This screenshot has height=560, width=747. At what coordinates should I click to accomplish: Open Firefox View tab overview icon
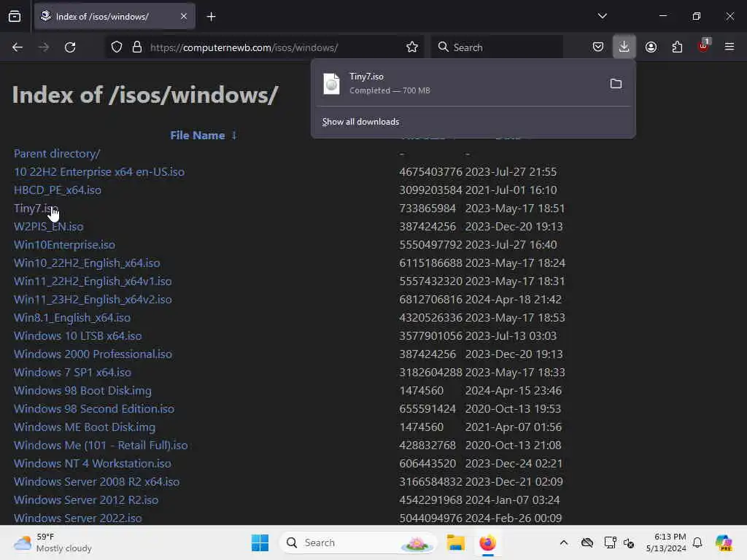tap(15, 17)
